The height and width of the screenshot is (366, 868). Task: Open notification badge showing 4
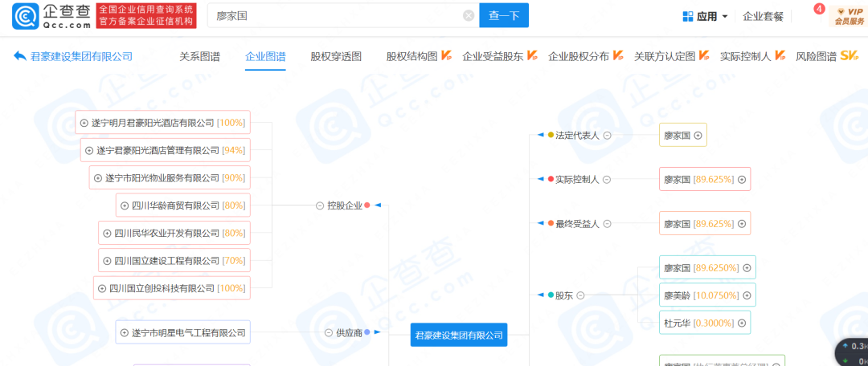tap(819, 9)
